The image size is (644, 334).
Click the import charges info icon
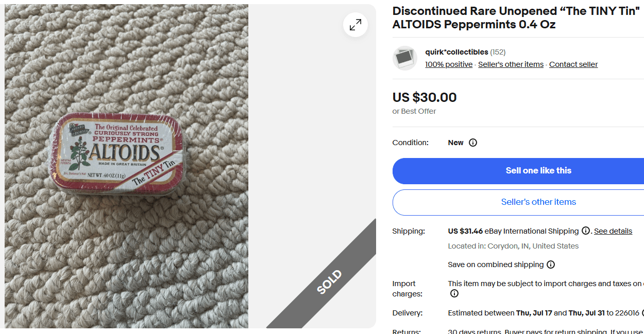coord(454,293)
